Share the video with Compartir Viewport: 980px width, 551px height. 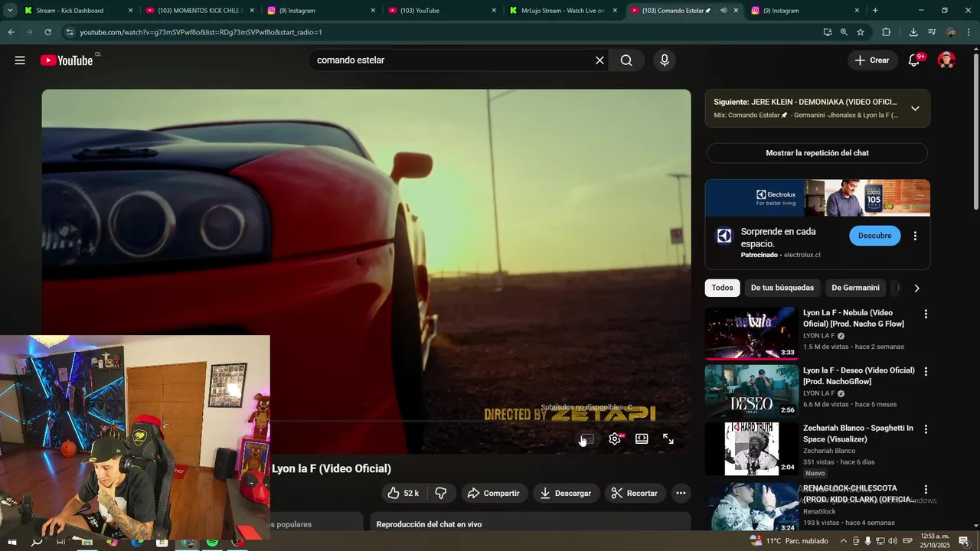point(493,493)
